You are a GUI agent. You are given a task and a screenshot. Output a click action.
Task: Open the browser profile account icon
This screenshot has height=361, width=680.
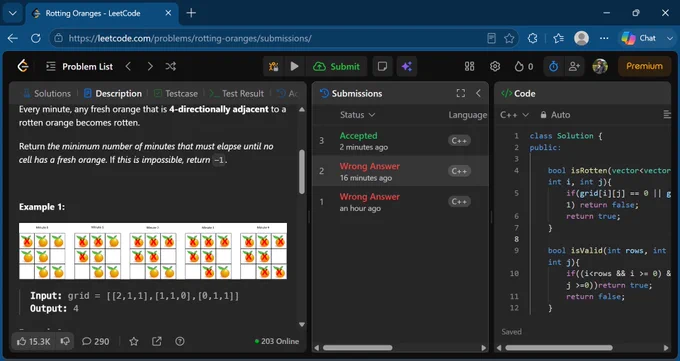click(x=581, y=38)
